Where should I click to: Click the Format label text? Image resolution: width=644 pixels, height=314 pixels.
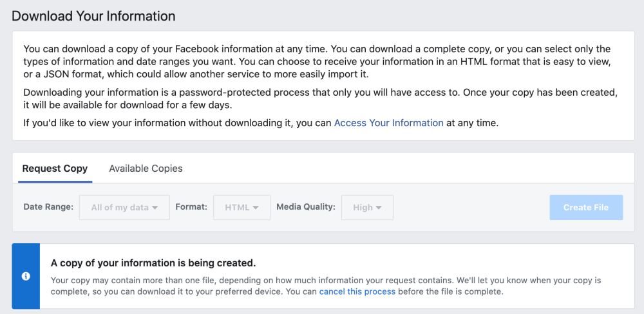(x=191, y=207)
